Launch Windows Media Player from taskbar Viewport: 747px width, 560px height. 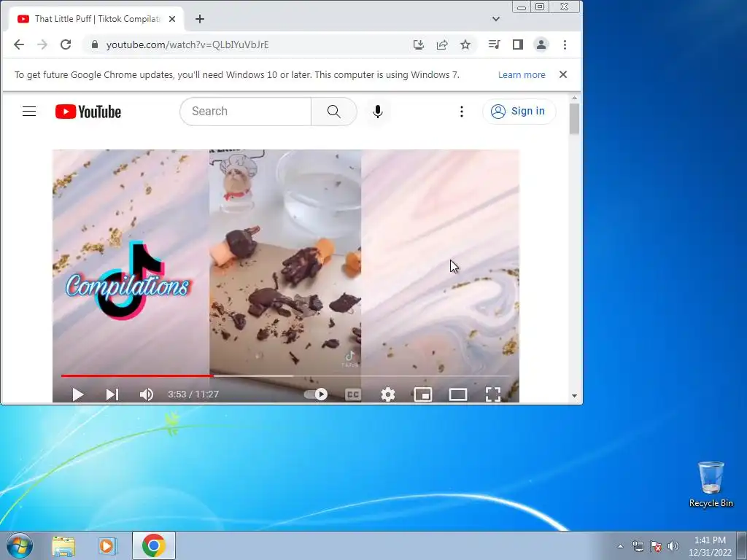pyautogui.click(x=108, y=545)
